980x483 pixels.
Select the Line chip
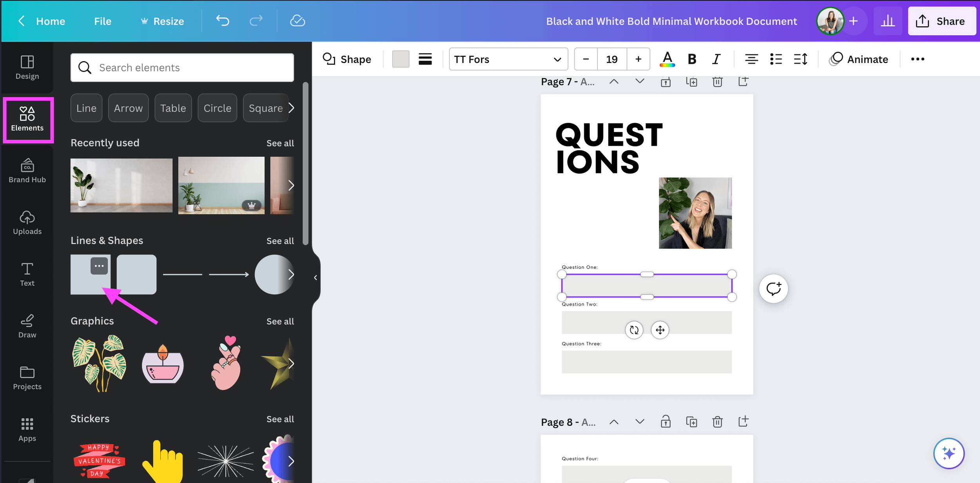click(x=86, y=108)
